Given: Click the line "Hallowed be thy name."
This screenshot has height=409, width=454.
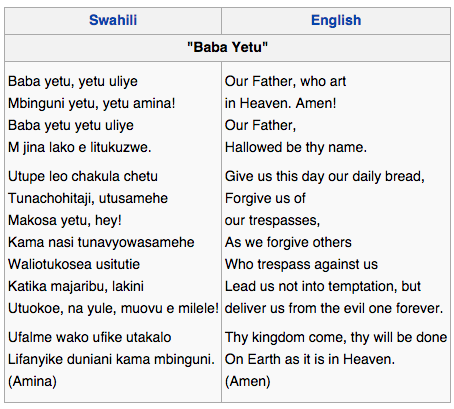Looking at the screenshot, I should tap(296, 147).
